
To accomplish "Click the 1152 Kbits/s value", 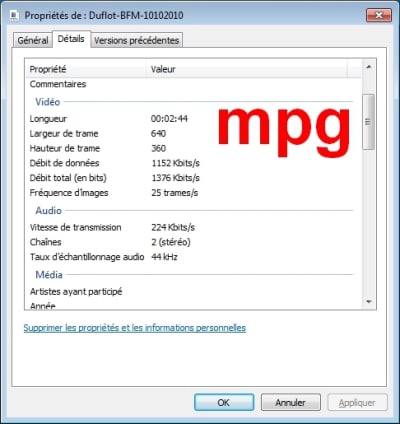I will coord(176,163).
